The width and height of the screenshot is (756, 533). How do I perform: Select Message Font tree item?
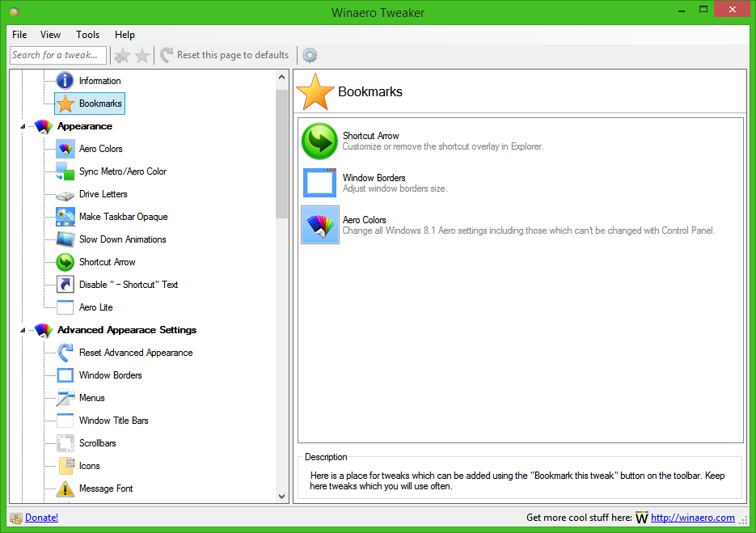[106, 489]
